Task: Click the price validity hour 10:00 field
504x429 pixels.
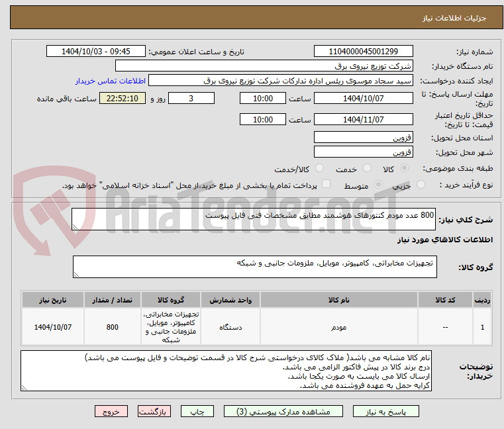Action: coord(263,120)
